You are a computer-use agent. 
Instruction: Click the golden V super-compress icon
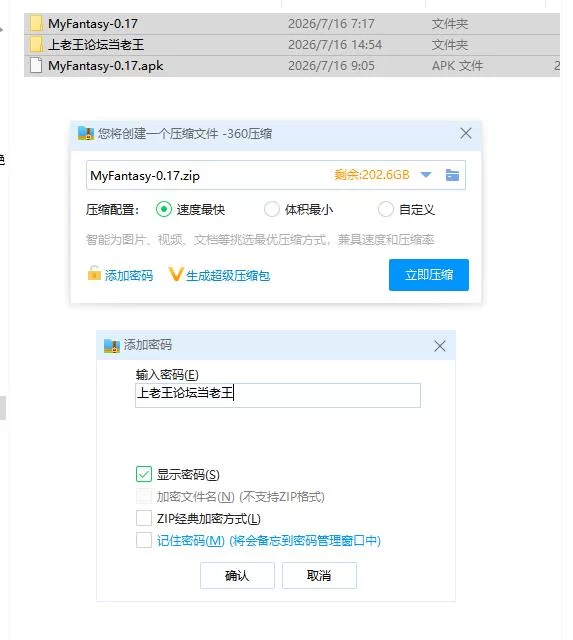[176, 274]
